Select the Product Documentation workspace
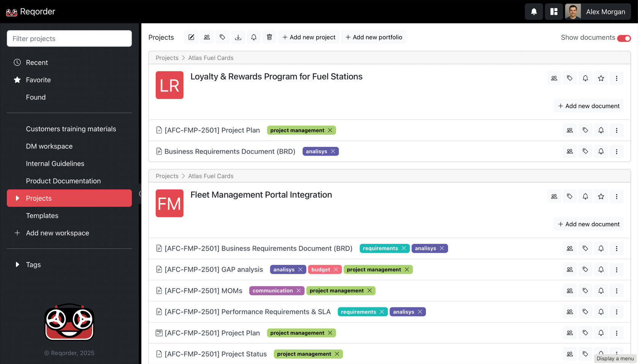Screen dimensions: 638x364 pyautogui.click(x=69, y=181)
